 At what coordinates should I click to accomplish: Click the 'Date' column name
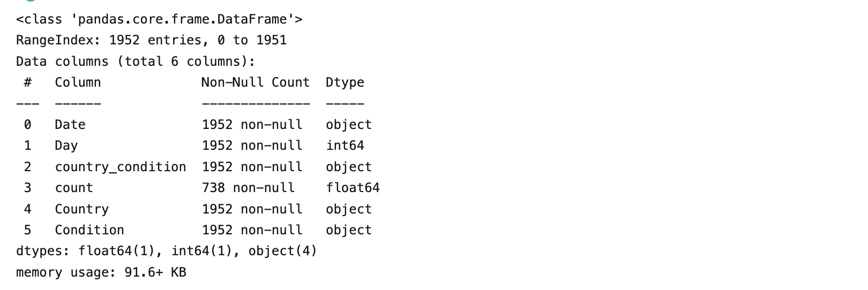(x=70, y=125)
